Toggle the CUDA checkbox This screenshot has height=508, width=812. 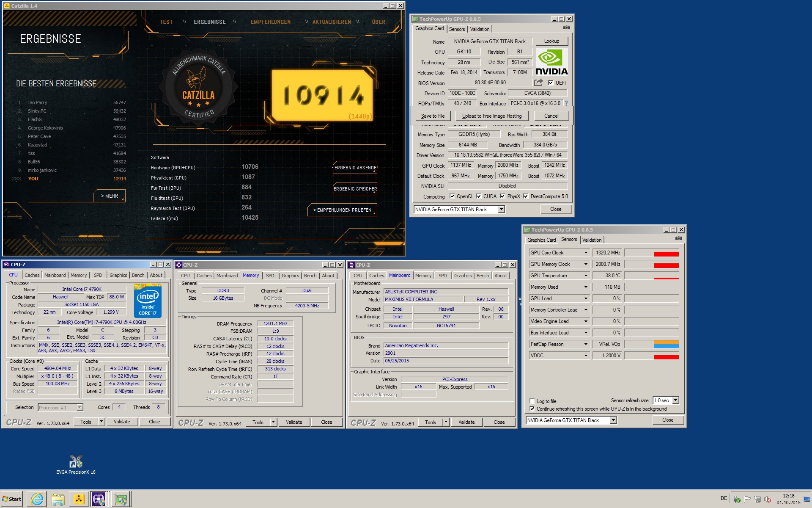pyautogui.click(x=479, y=196)
